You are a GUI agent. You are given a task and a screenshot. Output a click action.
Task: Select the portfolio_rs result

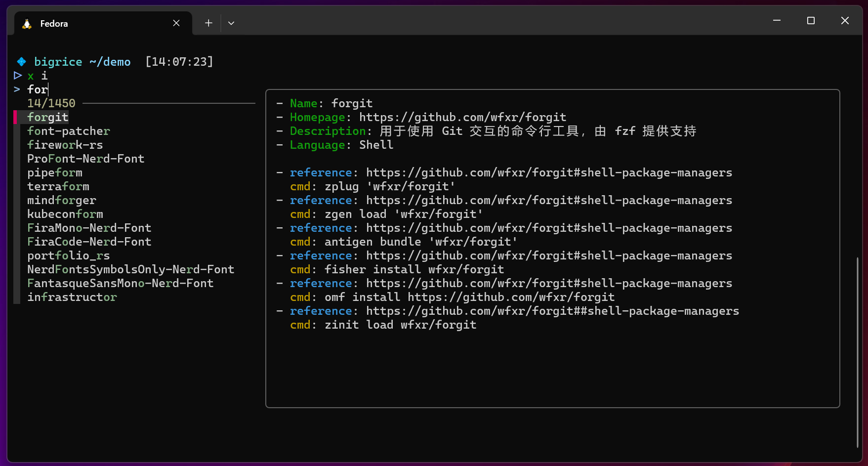[x=69, y=255]
